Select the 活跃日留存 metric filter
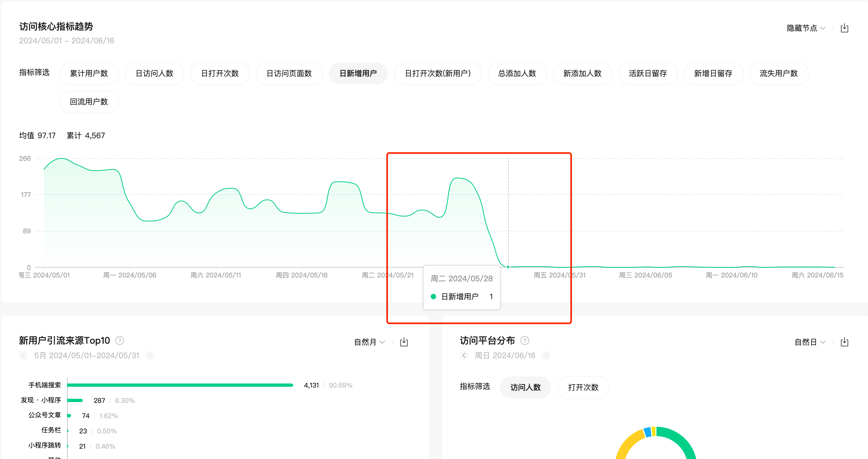This screenshot has width=868, height=459. [x=648, y=74]
